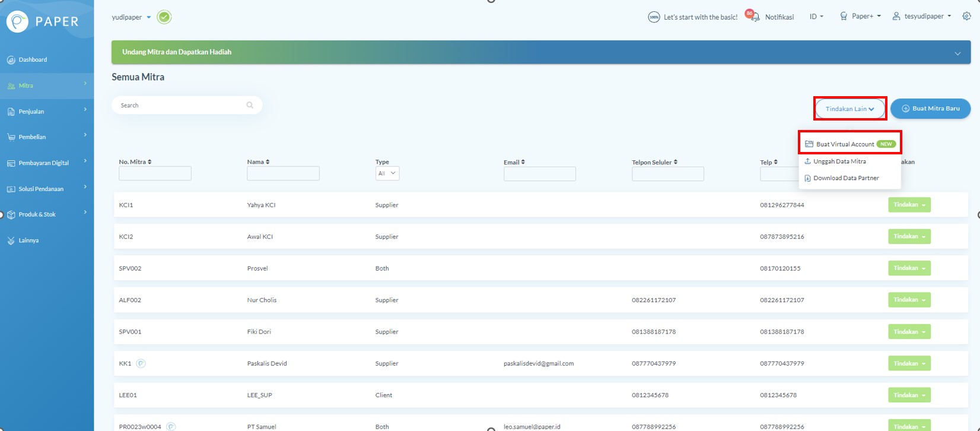The image size is (980, 431).
Task: Select Buat Virtual Account menu option
Action: (x=849, y=144)
